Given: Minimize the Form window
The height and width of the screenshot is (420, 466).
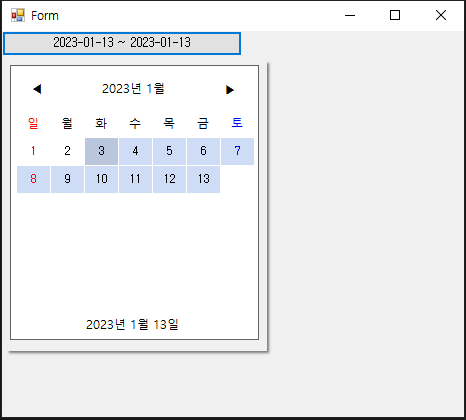Looking at the screenshot, I should [x=350, y=15].
